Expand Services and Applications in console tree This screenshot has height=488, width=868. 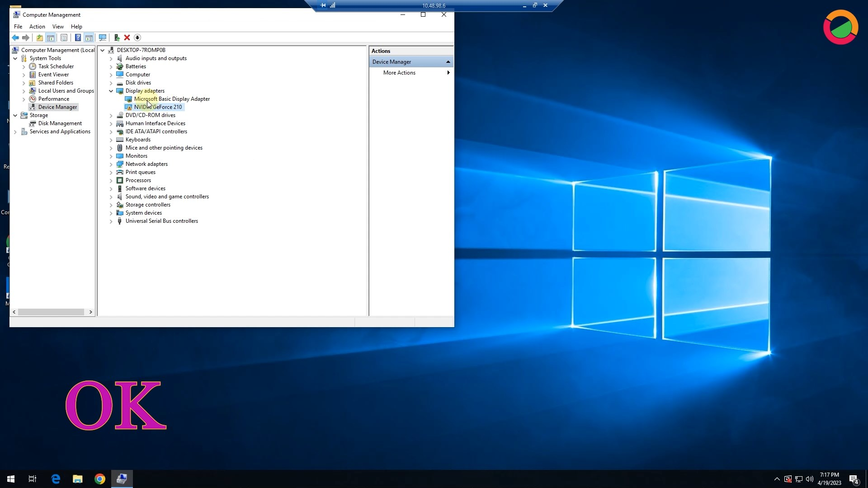(x=15, y=132)
